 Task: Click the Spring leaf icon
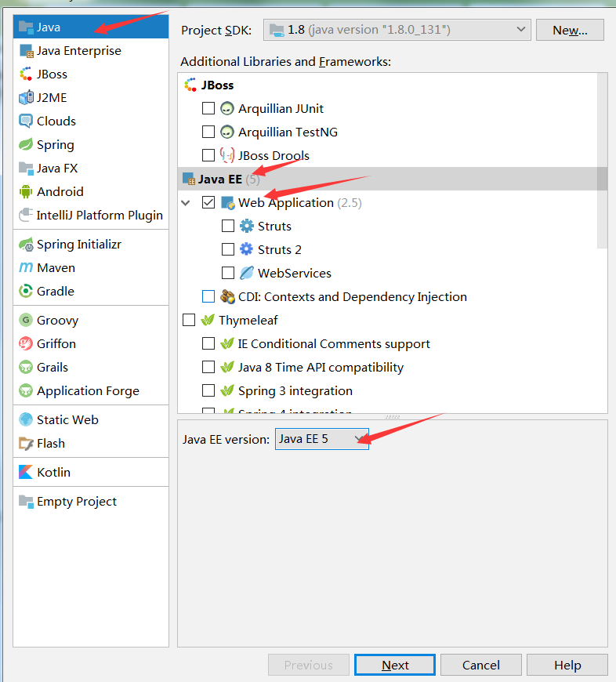[26, 145]
